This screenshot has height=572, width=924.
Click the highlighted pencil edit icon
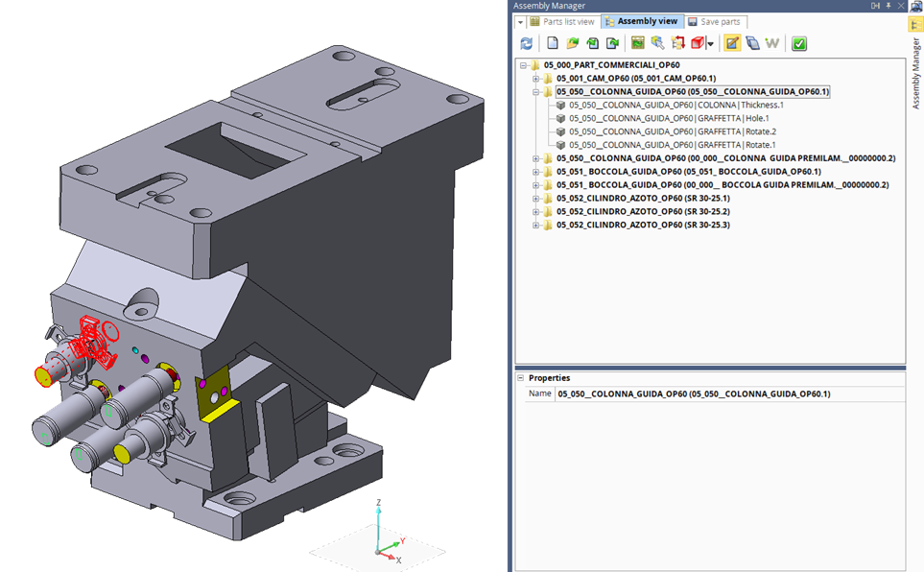pyautogui.click(x=732, y=43)
